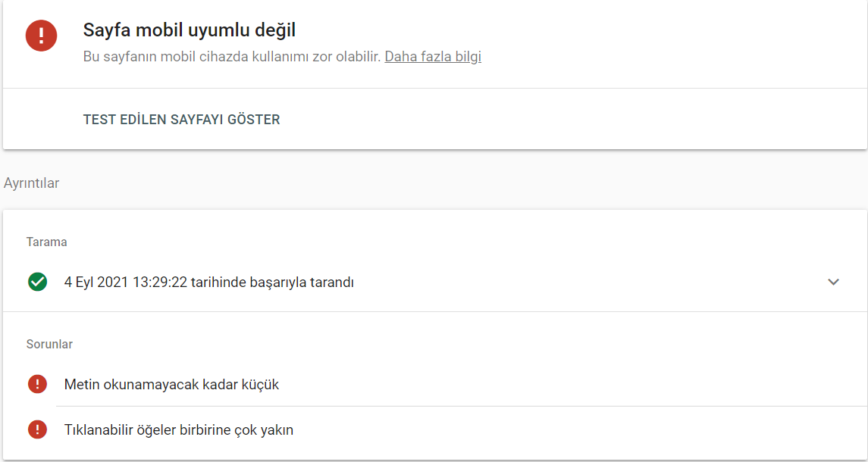The image size is (868, 462).
Task: Click red warning icon next to Tıklanabilir öğeler
Action: [x=37, y=429]
